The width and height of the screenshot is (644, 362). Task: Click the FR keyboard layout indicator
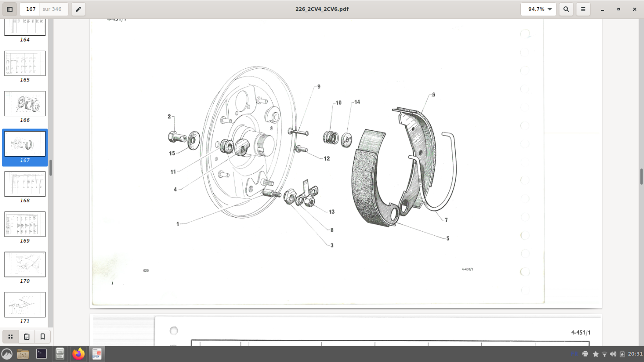pos(574,354)
